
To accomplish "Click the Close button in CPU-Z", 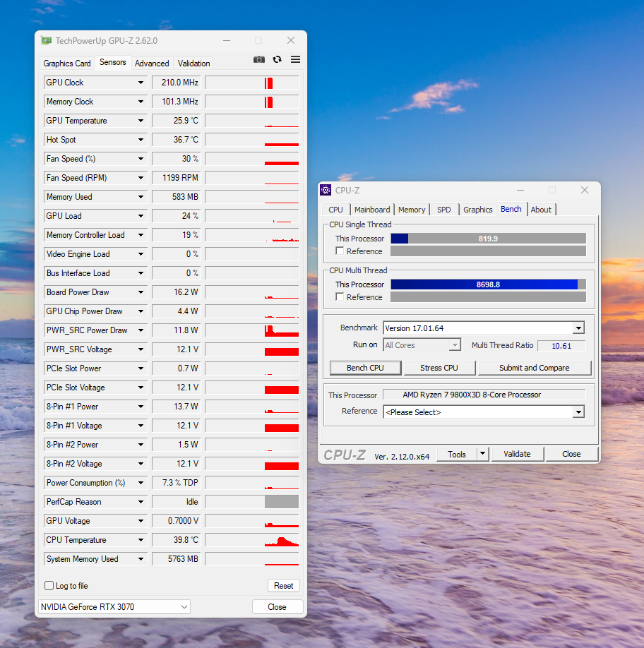I will 571,454.
